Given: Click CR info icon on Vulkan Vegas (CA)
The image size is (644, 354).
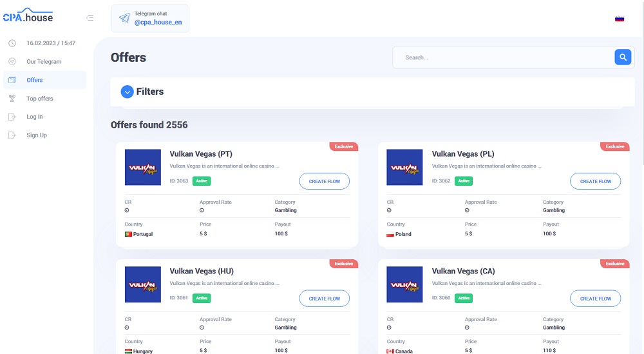Looking at the screenshot, I should [x=389, y=328].
